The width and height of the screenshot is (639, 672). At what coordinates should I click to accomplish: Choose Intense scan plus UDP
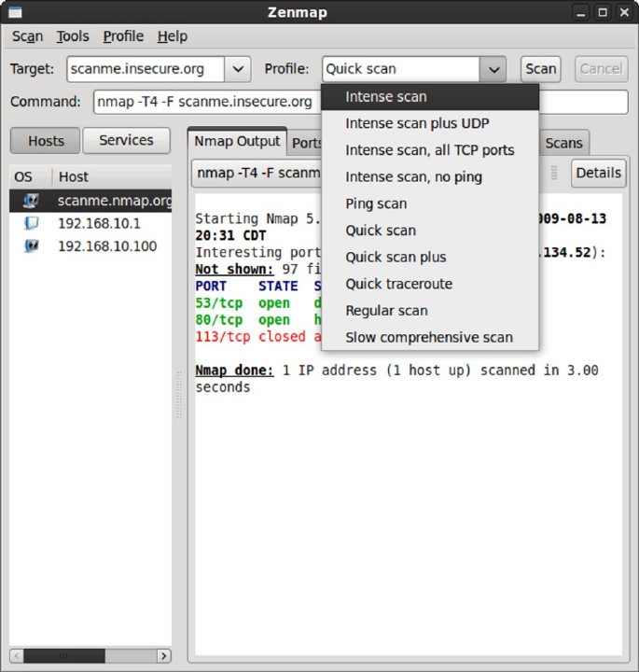(x=430, y=123)
